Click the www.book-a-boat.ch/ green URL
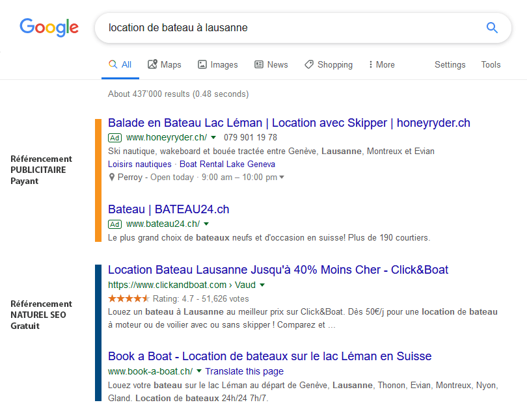Screen dimensions: 527x420 (x=150, y=371)
